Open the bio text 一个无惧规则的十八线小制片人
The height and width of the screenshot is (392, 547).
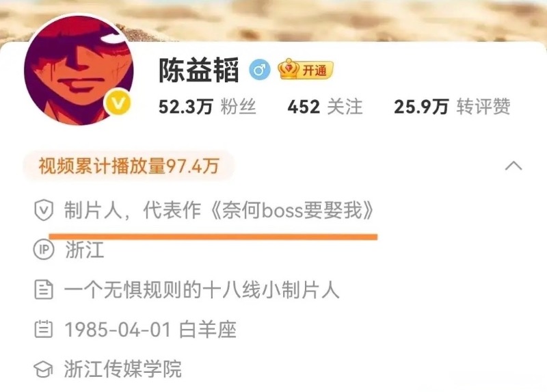tap(202, 289)
